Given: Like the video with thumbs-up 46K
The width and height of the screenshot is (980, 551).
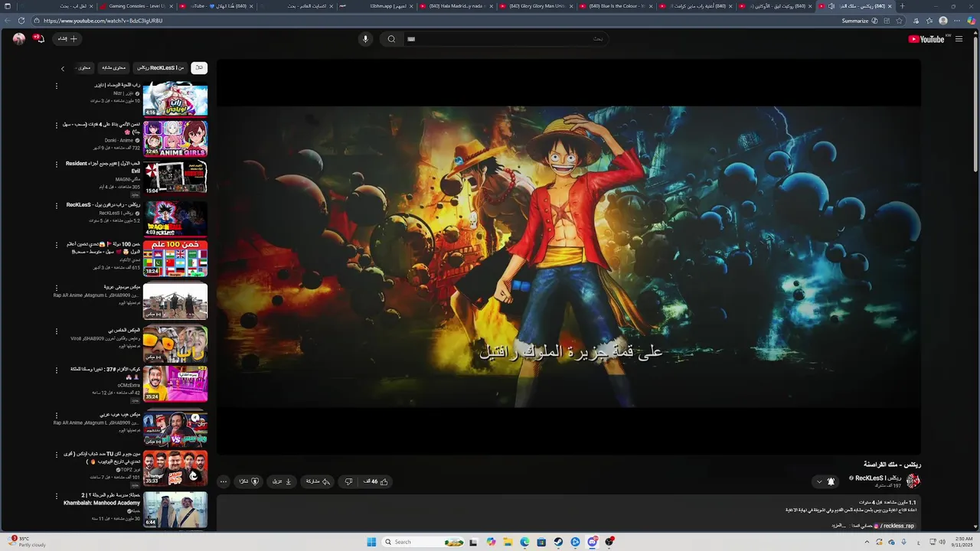Looking at the screenshot, I should [375, 481].
